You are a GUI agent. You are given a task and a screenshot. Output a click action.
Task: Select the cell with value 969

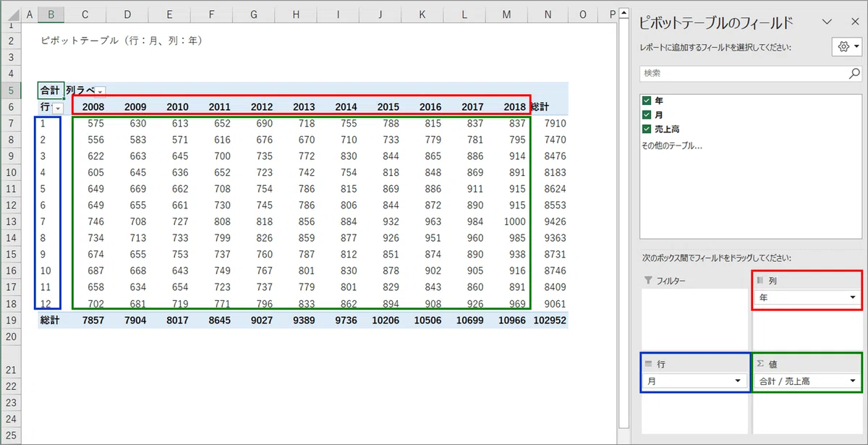point(507,303)
